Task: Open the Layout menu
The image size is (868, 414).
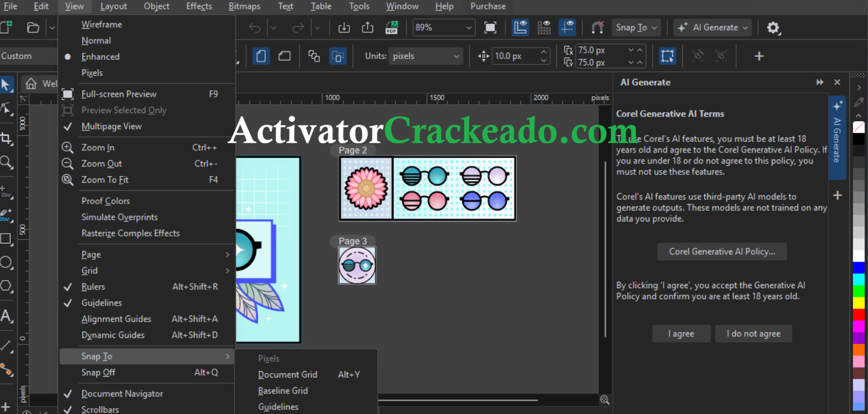Action: pyautogui.click(x=113, y=6)
